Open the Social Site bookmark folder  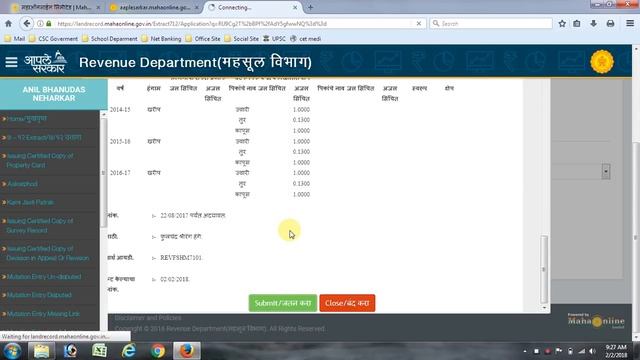coord(242,39)
